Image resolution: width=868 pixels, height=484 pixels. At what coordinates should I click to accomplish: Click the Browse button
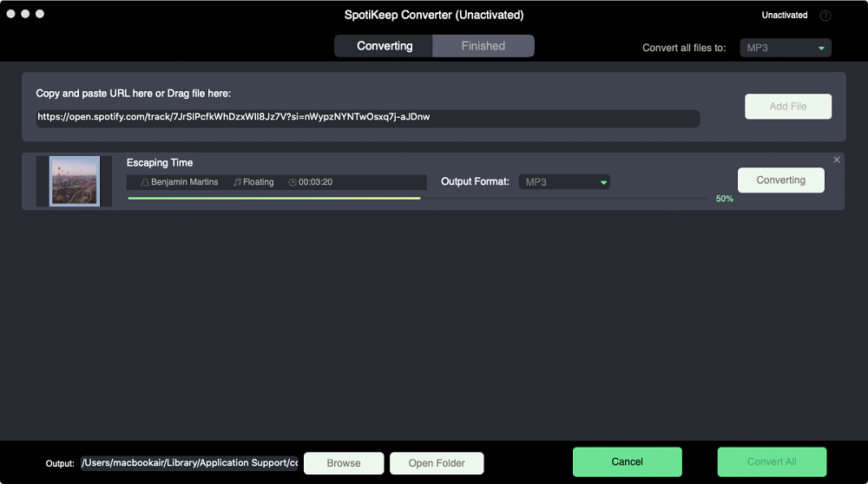[x=343, y=463]
